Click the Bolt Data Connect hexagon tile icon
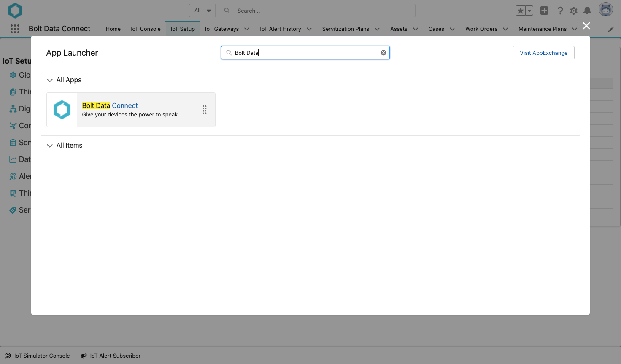 click(62, 110)
